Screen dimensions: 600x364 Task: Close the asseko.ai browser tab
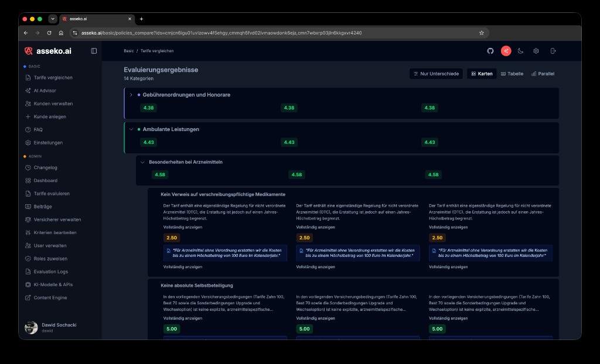[x=129, y=19]
